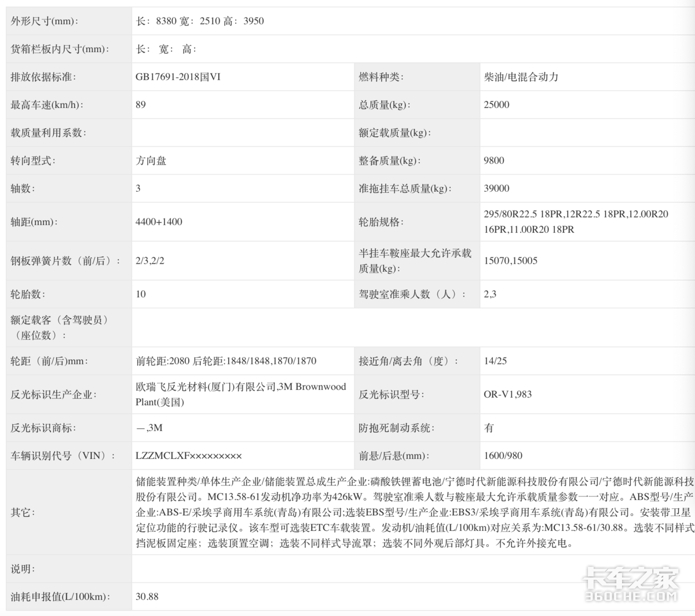Select the dimensions value 长:8380 宽:2510 高:3950

200,21
